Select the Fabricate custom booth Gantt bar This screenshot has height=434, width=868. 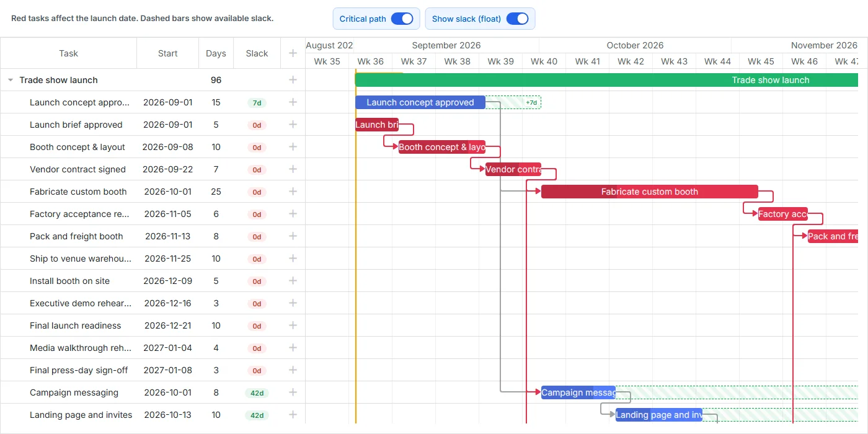tap(650, 192)
